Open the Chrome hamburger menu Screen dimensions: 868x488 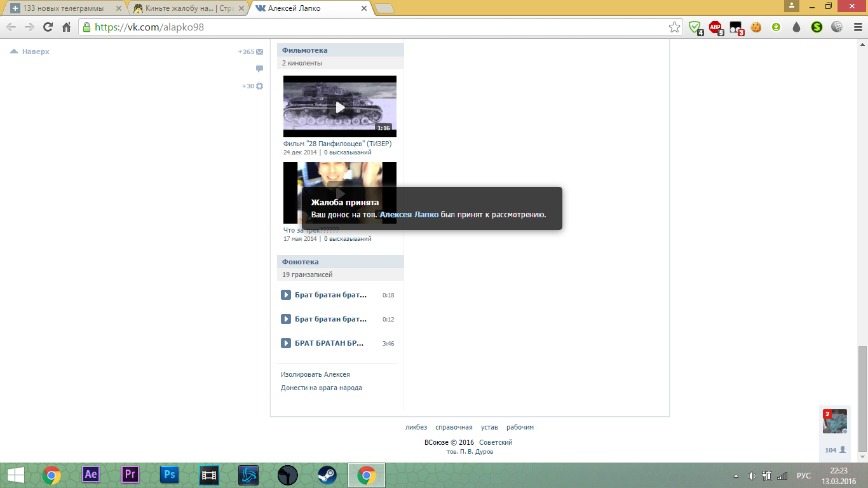coord(857,27)
